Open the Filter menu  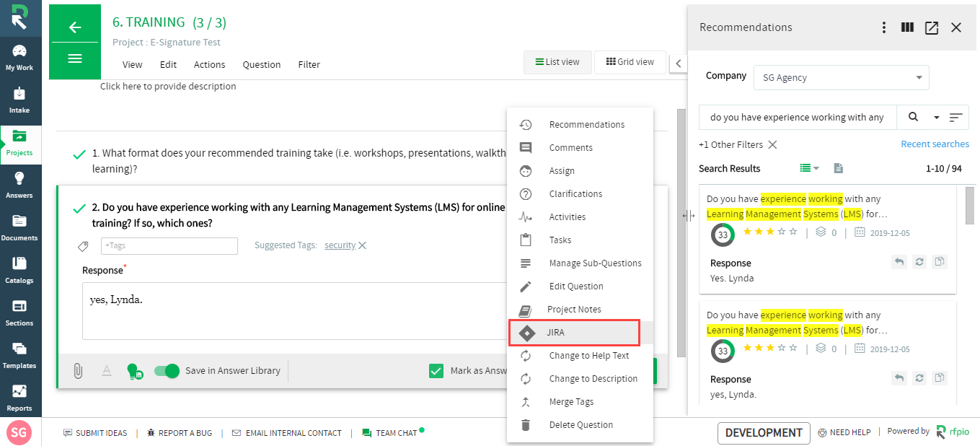[309, 64]
